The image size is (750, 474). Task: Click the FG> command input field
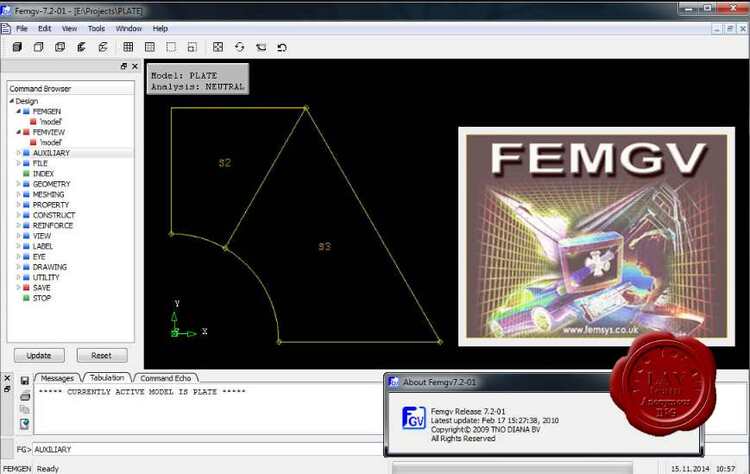tap(200, 450)
